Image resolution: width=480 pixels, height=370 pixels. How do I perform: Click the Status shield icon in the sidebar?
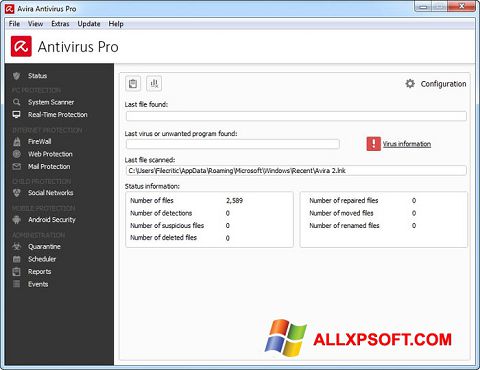(16, 76)
